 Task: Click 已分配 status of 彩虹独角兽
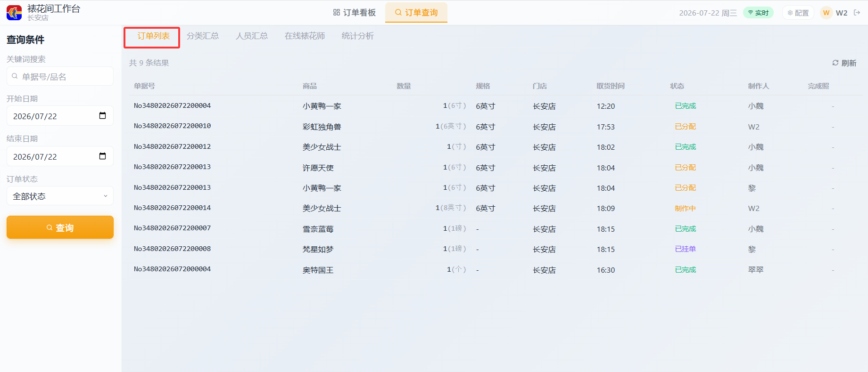tap(685, 127)
